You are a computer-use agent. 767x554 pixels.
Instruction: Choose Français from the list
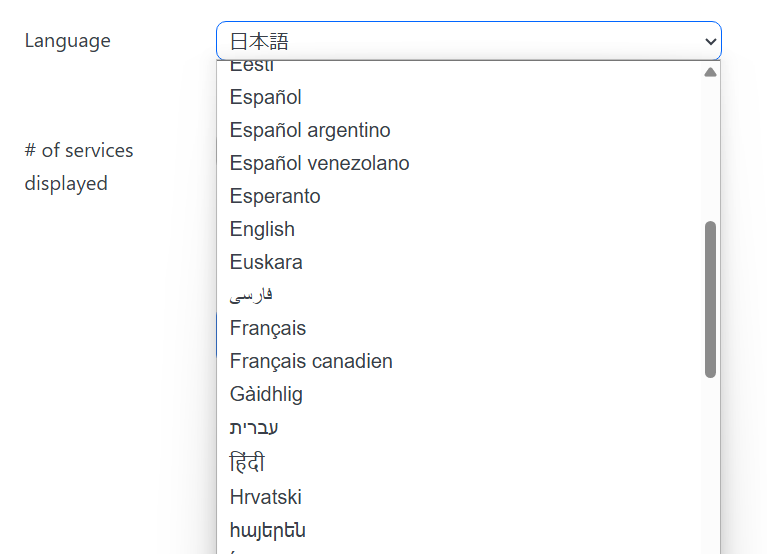[268, 328]
